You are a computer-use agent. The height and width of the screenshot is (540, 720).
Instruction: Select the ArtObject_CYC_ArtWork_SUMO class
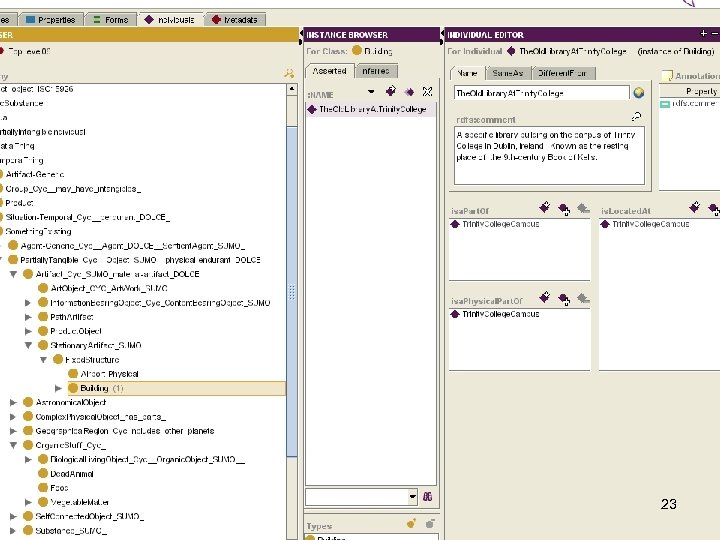(x=109, y=288)
